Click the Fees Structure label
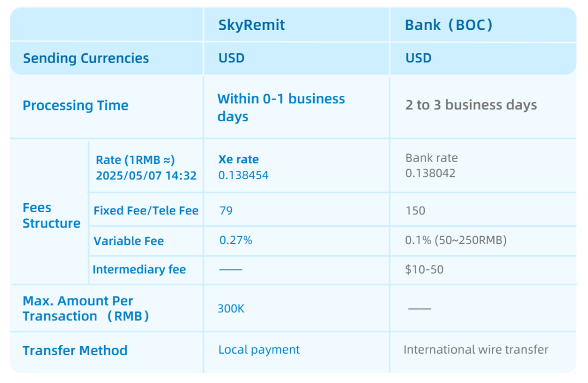This screenshot has height=383, width=588. click(51, 215)
